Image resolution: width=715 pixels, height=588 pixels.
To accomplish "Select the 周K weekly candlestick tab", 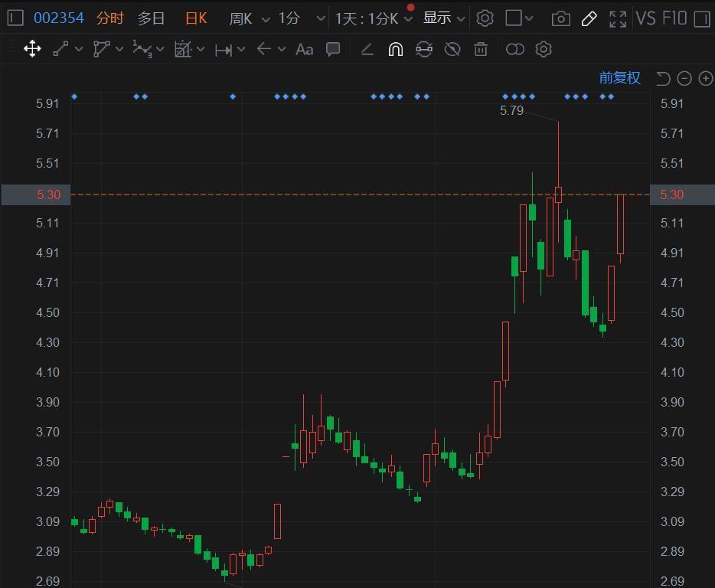I will click(240, 18).
